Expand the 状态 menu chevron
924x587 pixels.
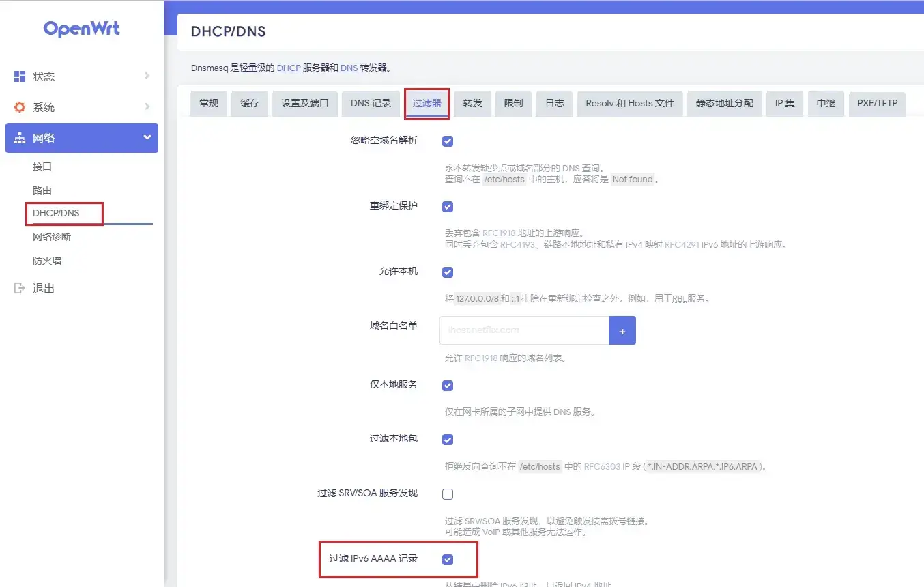pyautogui.click(x=147, y=76)
